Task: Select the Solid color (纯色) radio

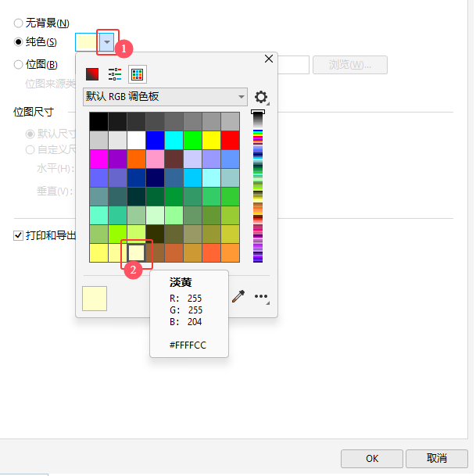Action: pyautogui.click(x=18, y=42)
